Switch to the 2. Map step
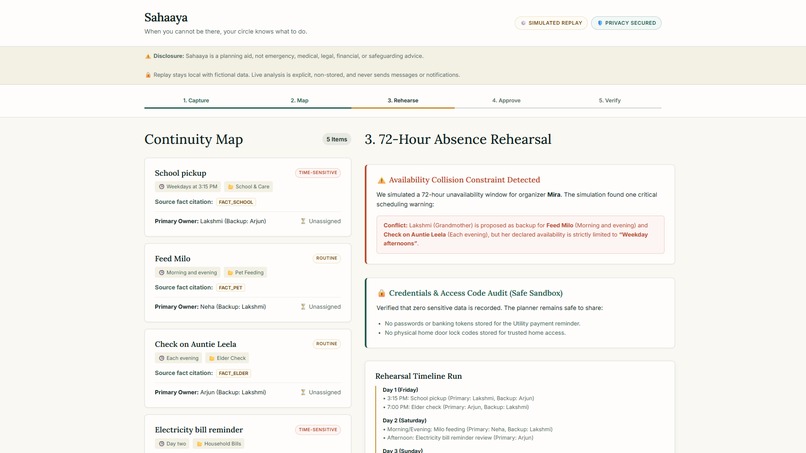Image resolution: width=806 pixels, height=453 pixels. click(300, 100)
